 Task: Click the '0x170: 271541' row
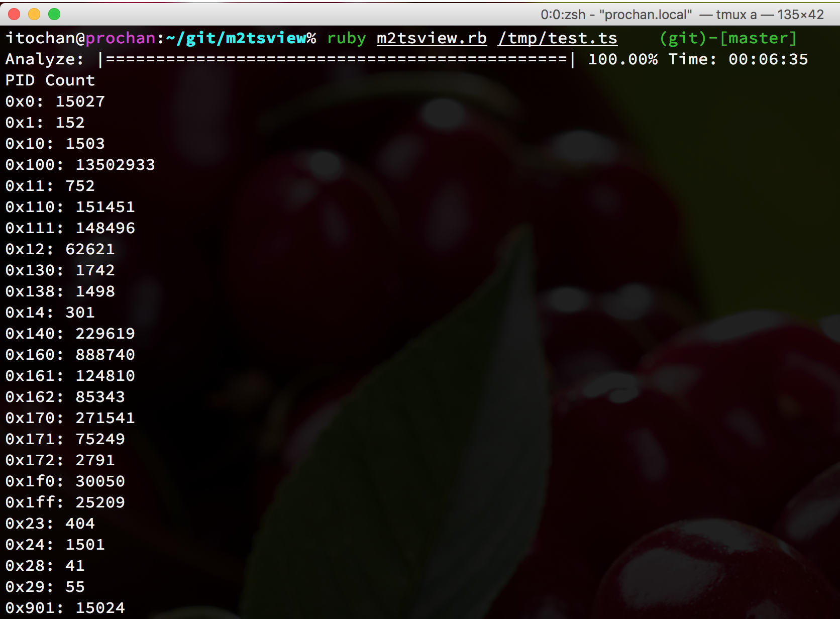tap(70, 418)
